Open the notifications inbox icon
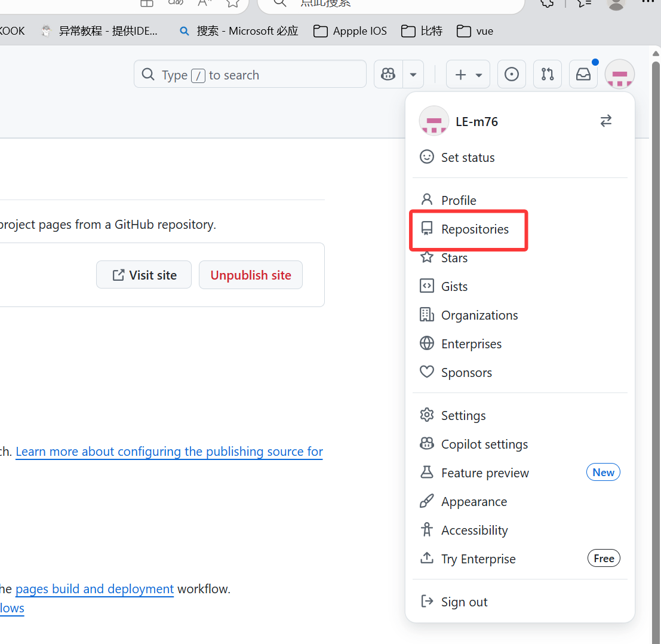The height and width of the screenshot is (644, 661). tap(583, 75)
